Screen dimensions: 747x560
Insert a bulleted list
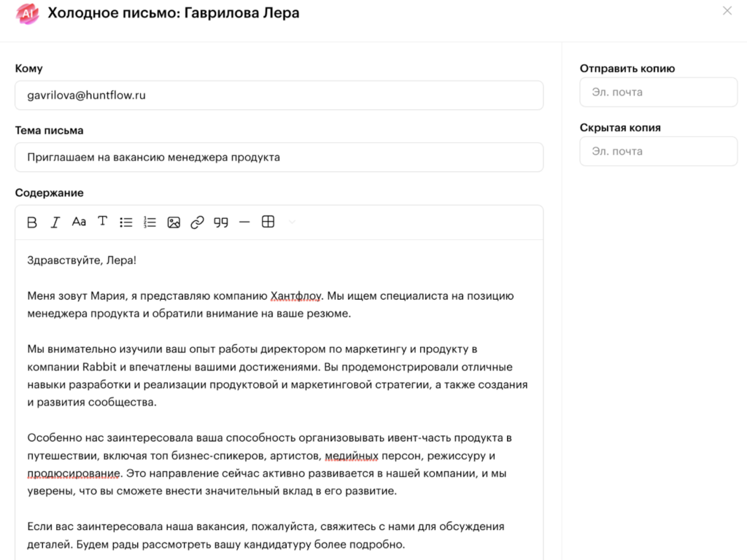125,222
